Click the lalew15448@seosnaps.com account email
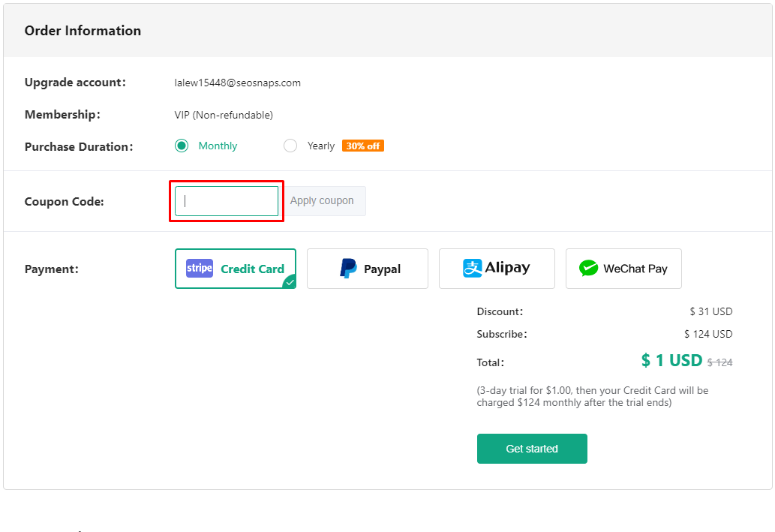Screen dimensions: 775x532 click(x=237, y=83)
